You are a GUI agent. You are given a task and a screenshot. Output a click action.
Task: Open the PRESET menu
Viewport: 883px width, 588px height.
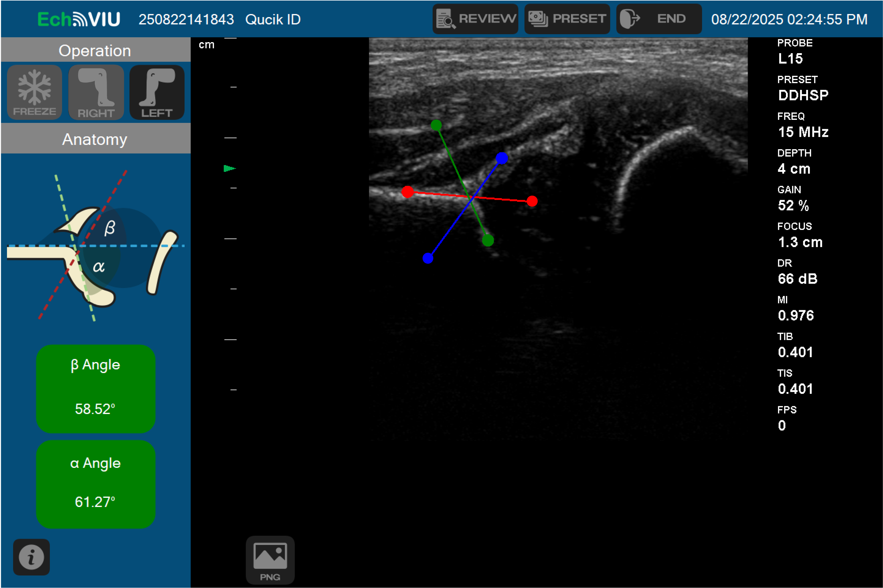point(567,19)
